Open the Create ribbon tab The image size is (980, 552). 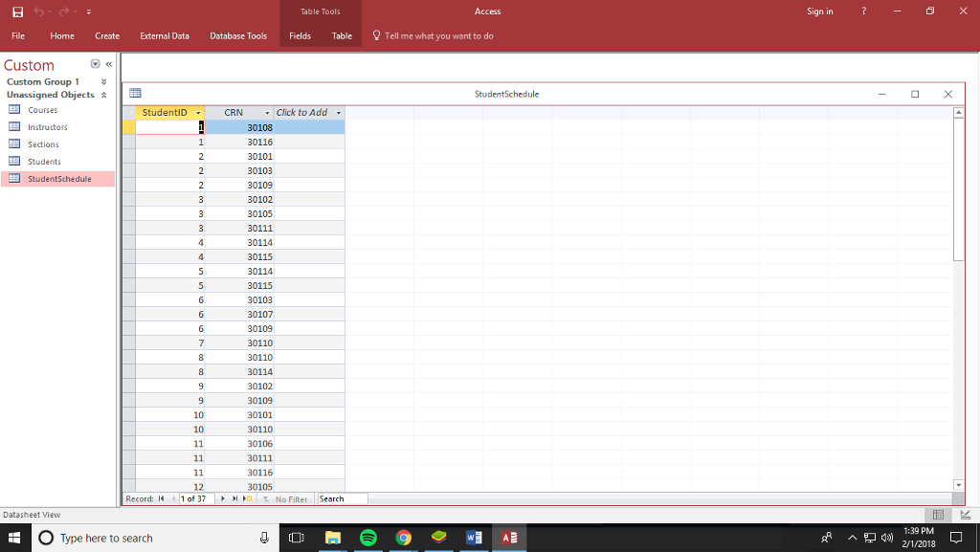click(x=106, y=35)
